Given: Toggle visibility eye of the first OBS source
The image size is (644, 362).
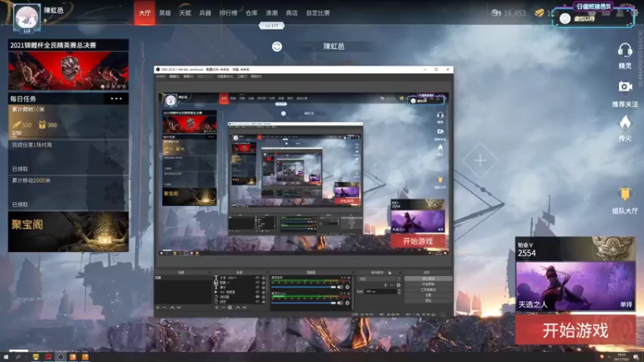Looking at the screenshot, I should click(x=258, y=278).
